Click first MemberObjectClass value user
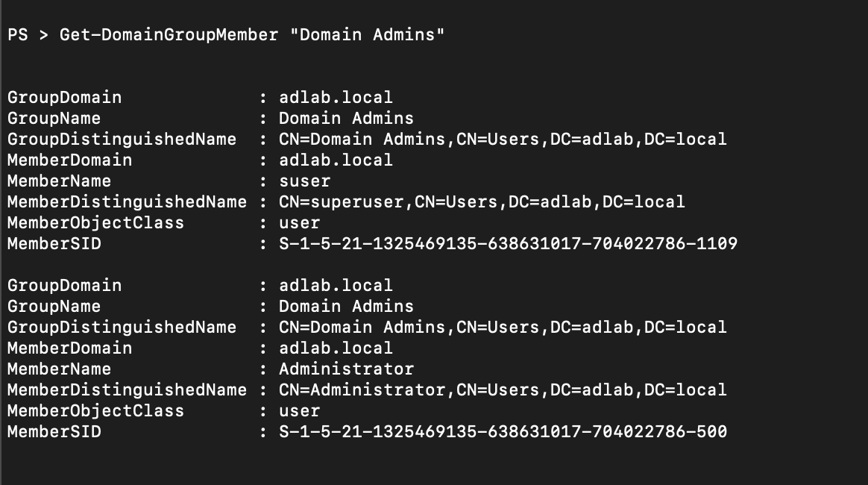 [300, 223]
